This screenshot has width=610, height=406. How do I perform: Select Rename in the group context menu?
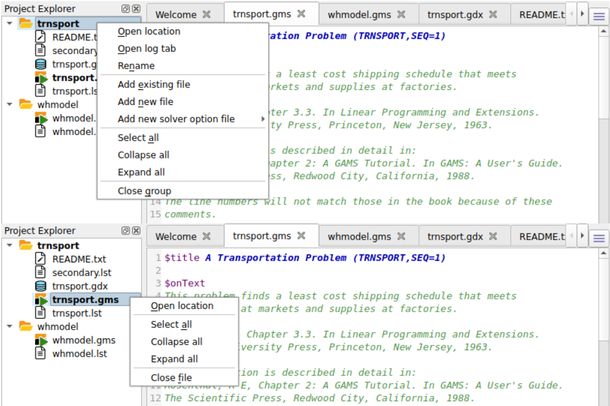[x=136, y=66]
